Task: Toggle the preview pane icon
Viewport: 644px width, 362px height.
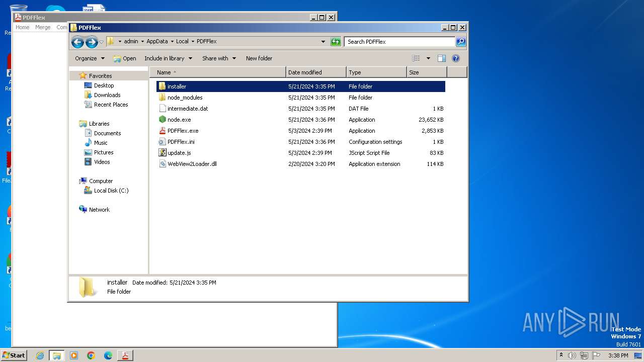Action: coord(442,58)
